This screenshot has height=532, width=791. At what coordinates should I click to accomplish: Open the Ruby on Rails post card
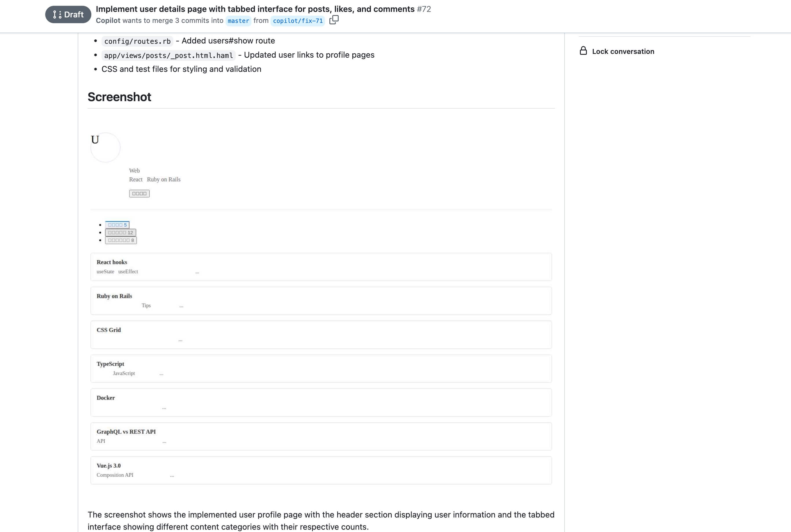[x=321, y=300]
